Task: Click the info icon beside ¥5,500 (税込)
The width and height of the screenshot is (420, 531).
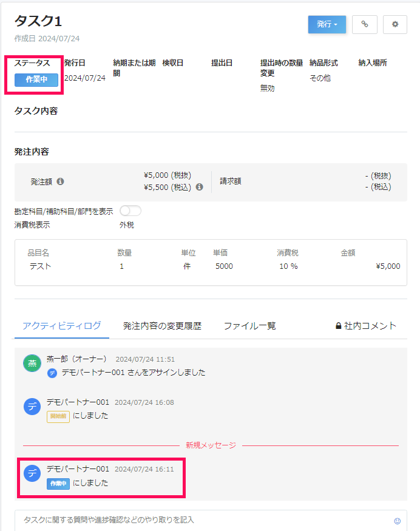Action: click(x=200, y=187)
